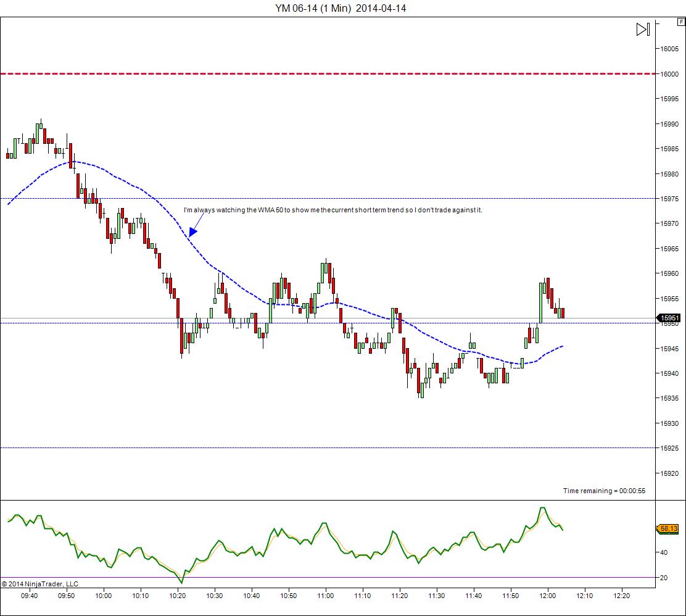Click the 58.13 indicator value marker
The width and height of the screenshot is (686, 616).
click(668, 529)
